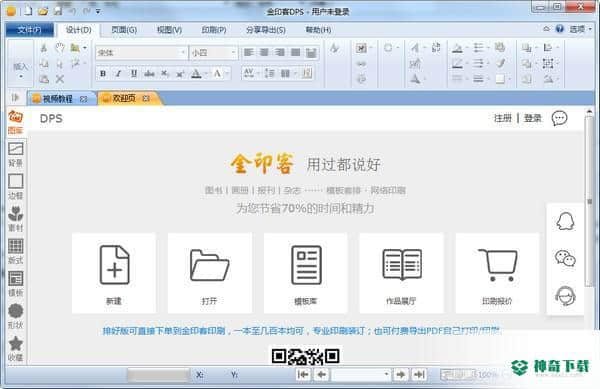The image size is (600, 389).
Task: Select the 视图(V) ribbon tab
Action: [x=170, y=30]
